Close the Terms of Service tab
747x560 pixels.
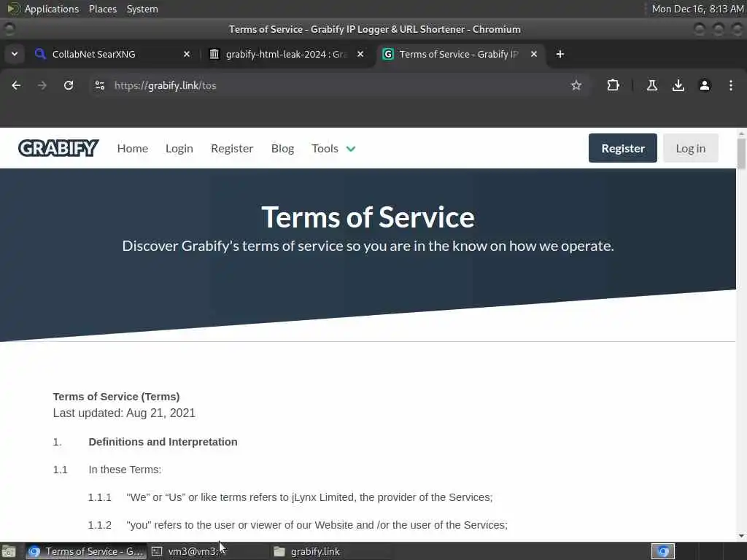tap(534, 54)
